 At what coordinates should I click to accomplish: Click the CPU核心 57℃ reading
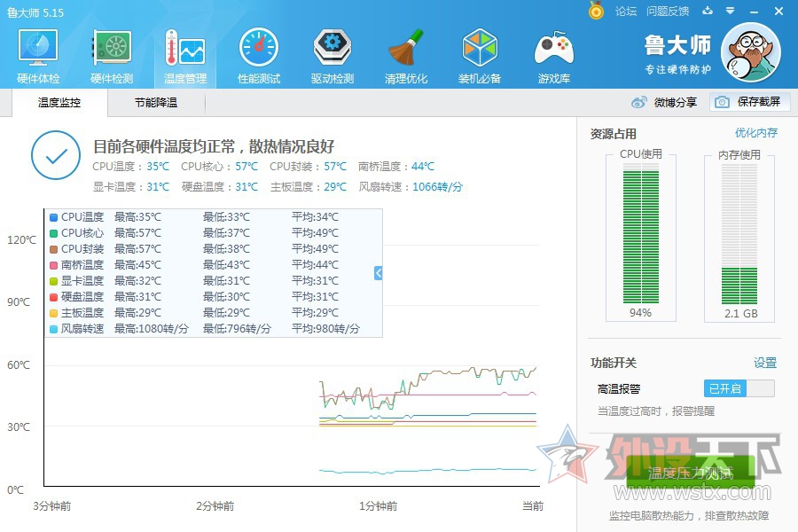coord(219,167)
